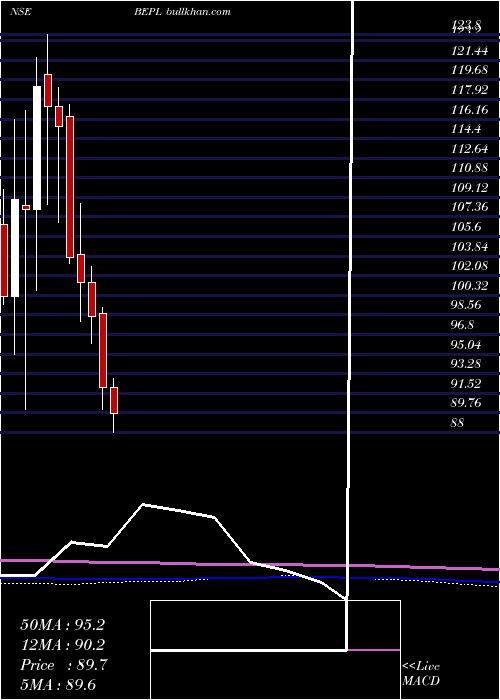Screen dimensions: 500x700
Task: Select the 119.68 price axis label
Action: pos(469,71)
